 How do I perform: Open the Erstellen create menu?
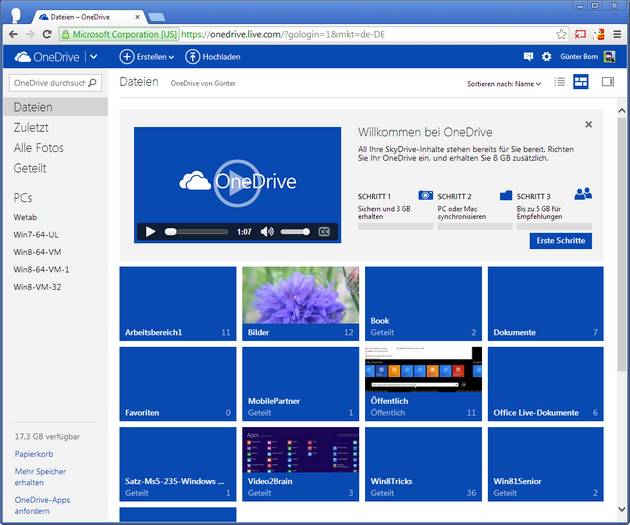[147, 57]
